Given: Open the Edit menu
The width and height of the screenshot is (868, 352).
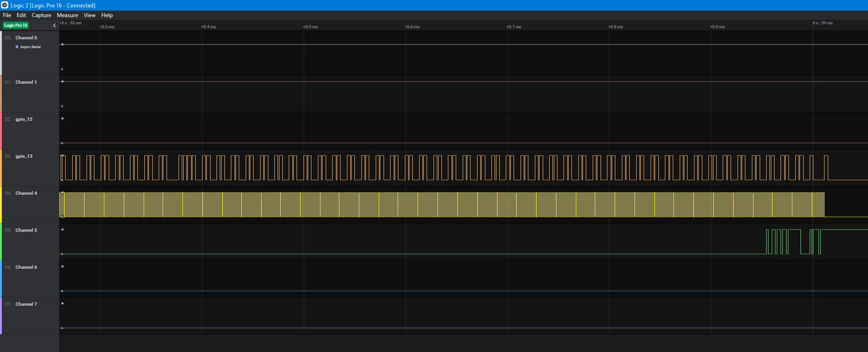Looking at the screenshot, I should click(21, 15).
